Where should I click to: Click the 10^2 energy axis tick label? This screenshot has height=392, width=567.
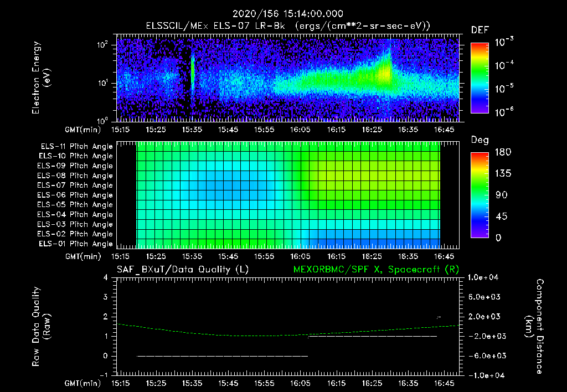[102, 45]
